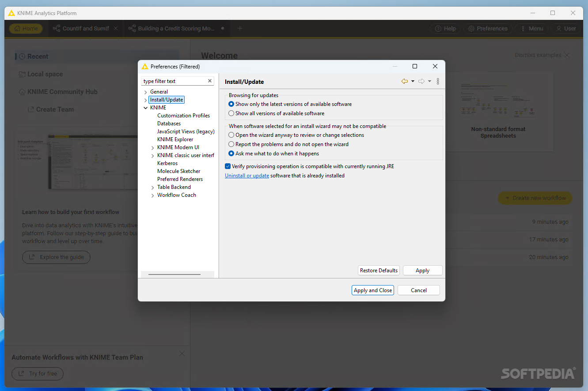Screen dimensions: 588x391
Task: Expand the Install/Update tree node
Action: (146, 100)
